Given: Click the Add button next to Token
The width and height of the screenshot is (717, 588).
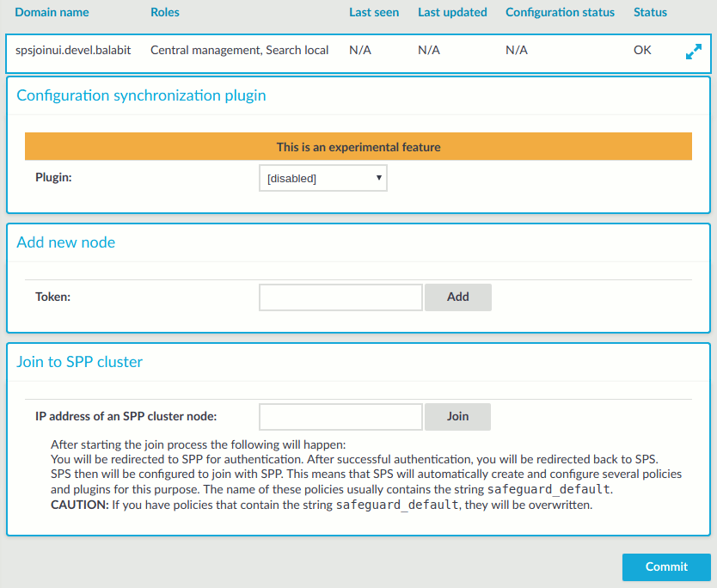Looking at the screenshot, I should click(457, 297).
